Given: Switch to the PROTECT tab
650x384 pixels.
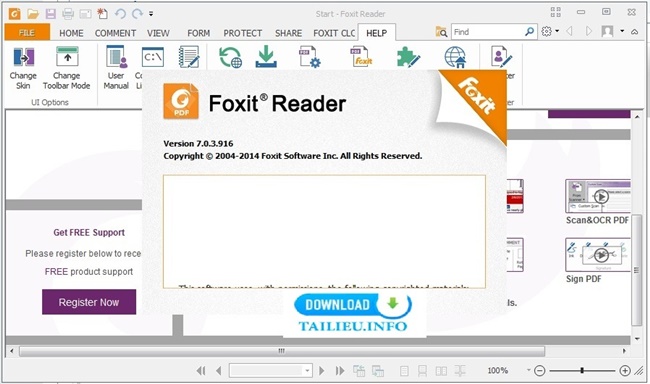Looking at the screenshot, I should point(243,33).
